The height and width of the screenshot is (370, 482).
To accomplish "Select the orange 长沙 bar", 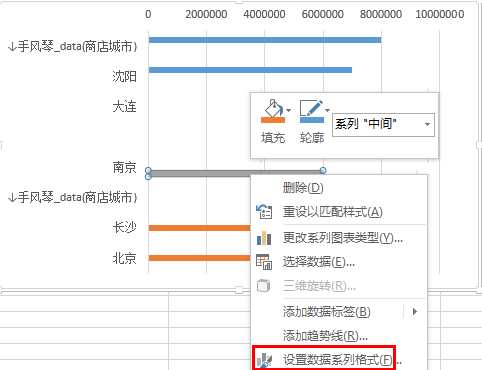I will 199,228.
